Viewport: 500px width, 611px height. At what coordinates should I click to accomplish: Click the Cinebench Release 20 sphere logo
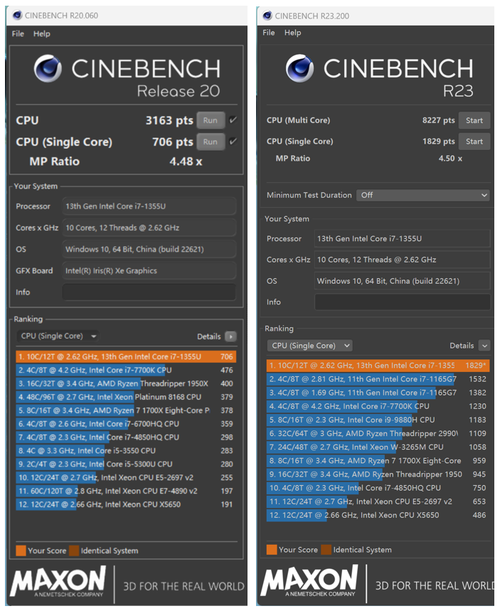[x=48, y=69]
